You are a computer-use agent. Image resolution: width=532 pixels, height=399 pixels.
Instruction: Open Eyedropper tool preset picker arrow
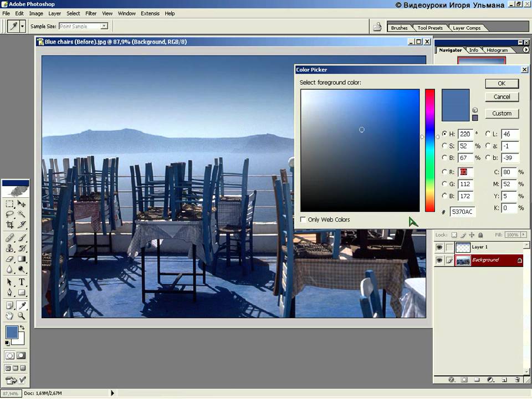coord(22,26)
